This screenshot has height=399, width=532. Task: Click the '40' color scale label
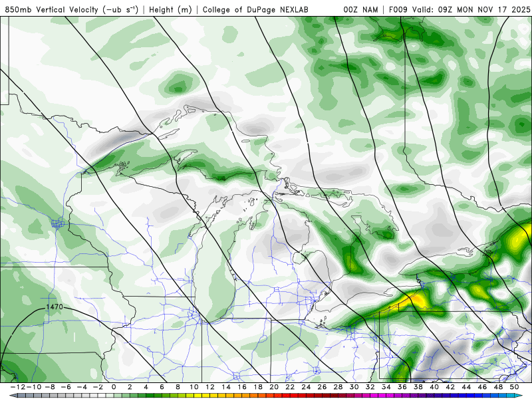(434, 387)
